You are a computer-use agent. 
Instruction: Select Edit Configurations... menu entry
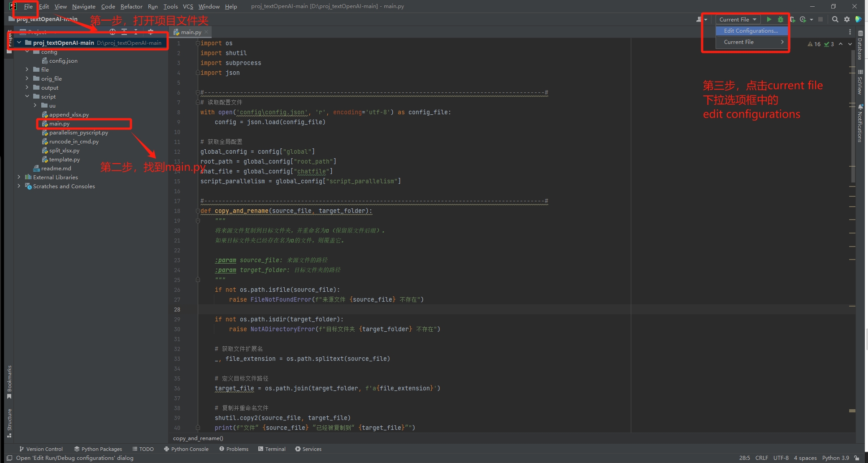(x=752, y=30)
